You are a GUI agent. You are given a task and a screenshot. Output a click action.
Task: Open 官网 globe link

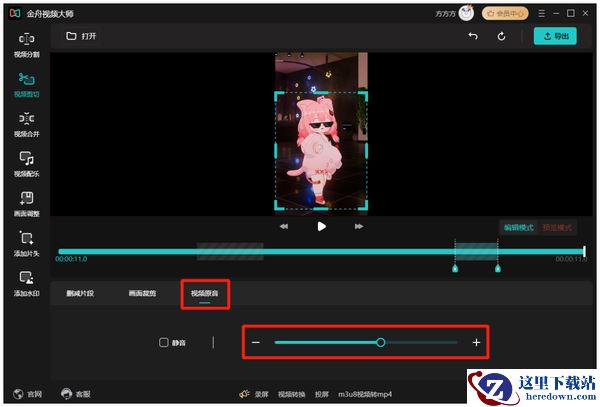27,394
